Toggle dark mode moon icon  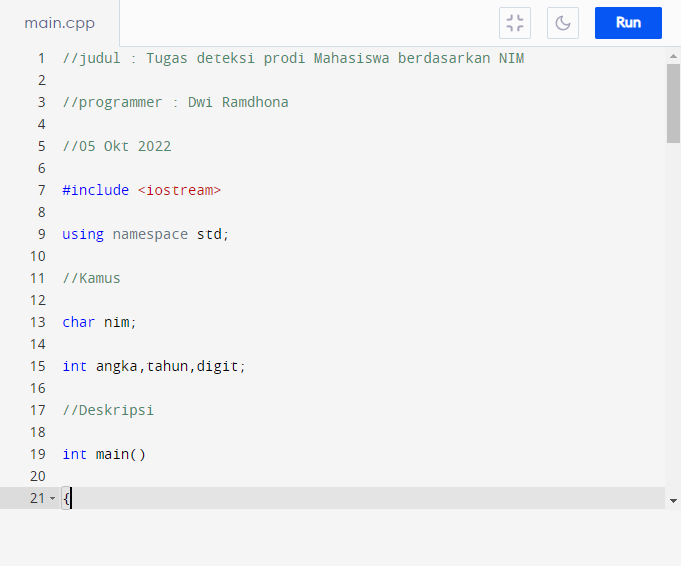[563, 23]
